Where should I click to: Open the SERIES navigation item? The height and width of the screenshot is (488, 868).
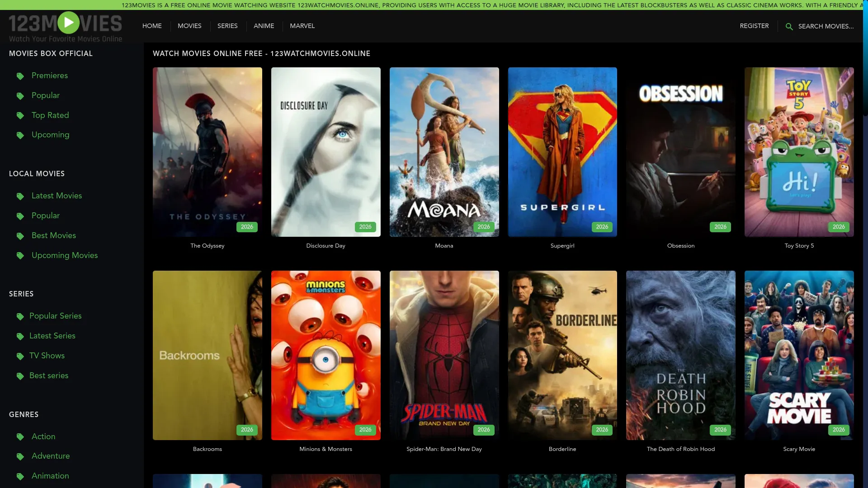click(x=227, y=26)
